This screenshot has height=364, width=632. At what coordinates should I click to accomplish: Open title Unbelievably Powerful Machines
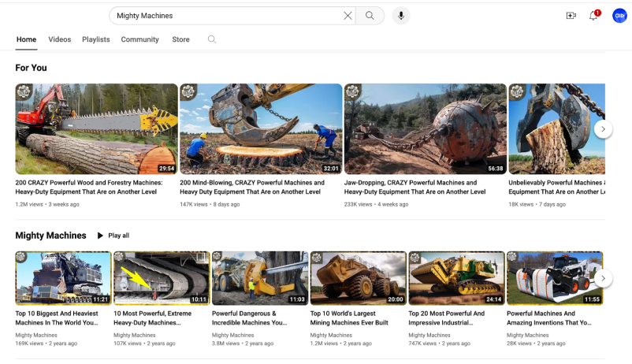coord(556,187)
